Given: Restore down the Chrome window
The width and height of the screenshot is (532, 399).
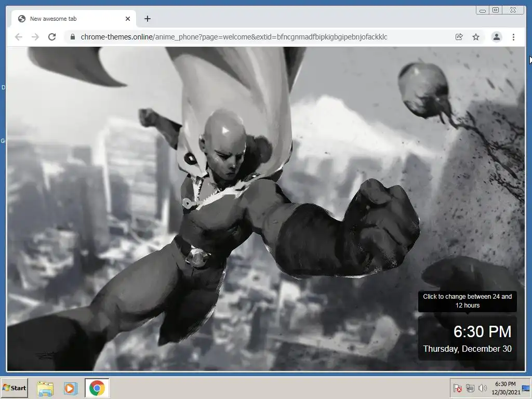Looking at the screenshot, I should pyautogui.click(x=496, y=10).
